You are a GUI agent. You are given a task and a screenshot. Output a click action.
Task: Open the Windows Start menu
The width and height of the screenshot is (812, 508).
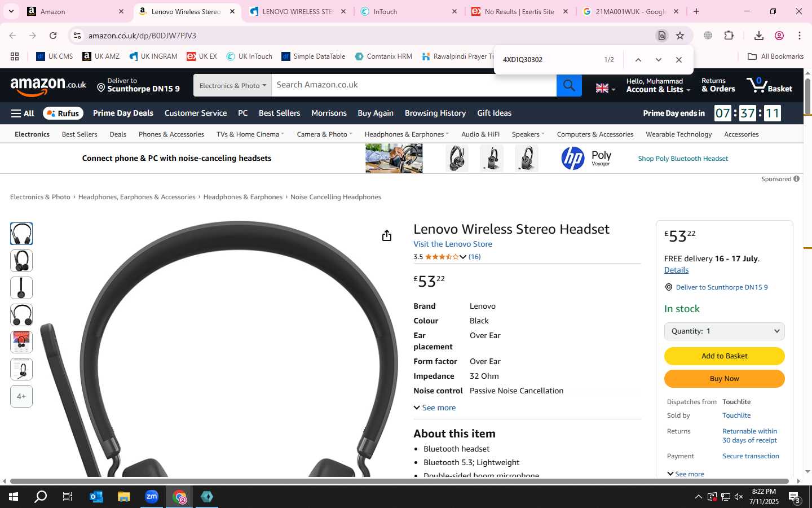pyautogui.click(x=14, y=497)
